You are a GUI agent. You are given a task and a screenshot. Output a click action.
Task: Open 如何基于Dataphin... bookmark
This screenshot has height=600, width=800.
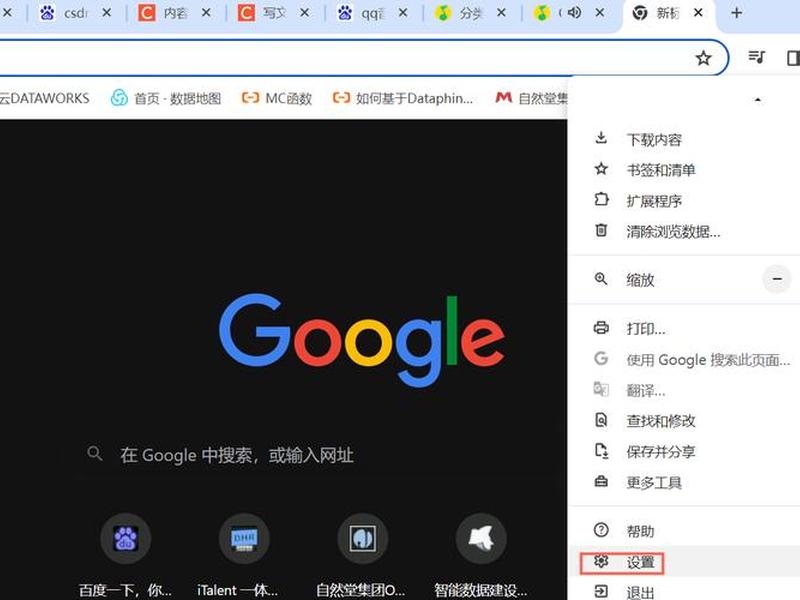point(403,98)
